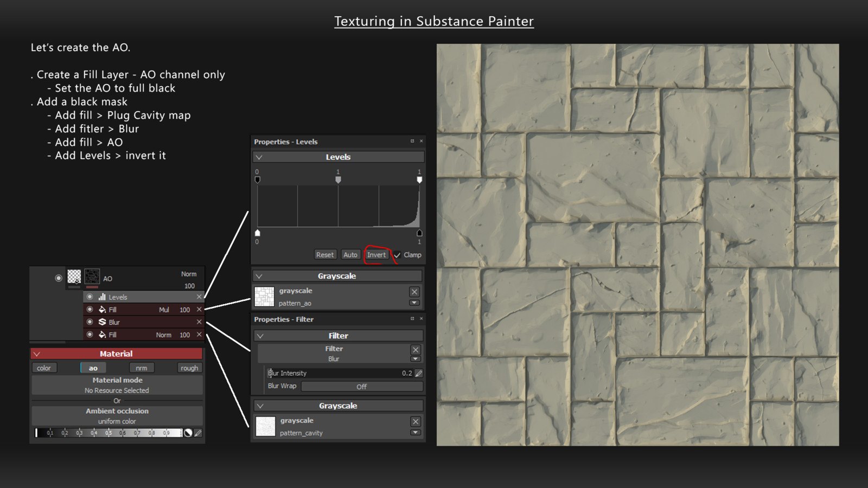Viewport: 868px width, 488px height.
Task: Close the Properties - Filter panel
Action: [x=422, y=319]
